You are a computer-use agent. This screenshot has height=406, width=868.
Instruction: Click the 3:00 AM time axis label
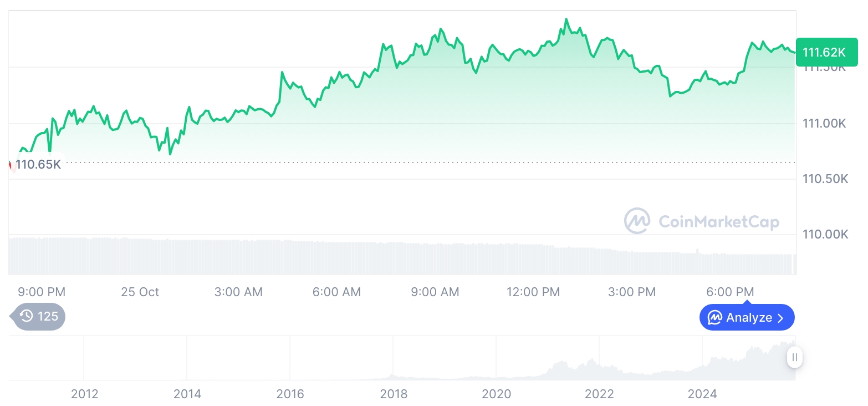[x=238, y=292]
